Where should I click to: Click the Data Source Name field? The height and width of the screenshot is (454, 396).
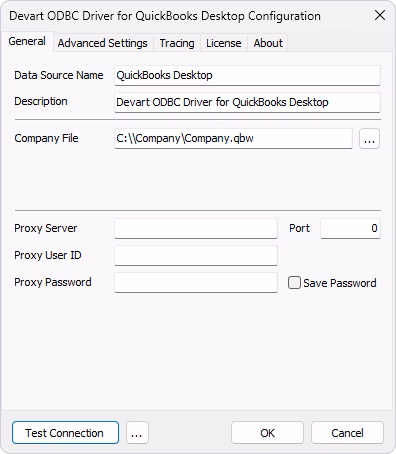pos(247,75)
